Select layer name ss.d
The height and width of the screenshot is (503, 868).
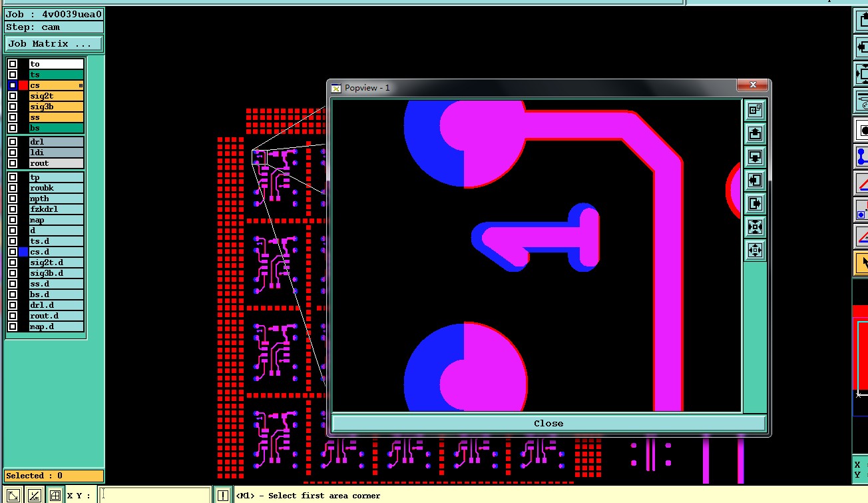point(57,284)
